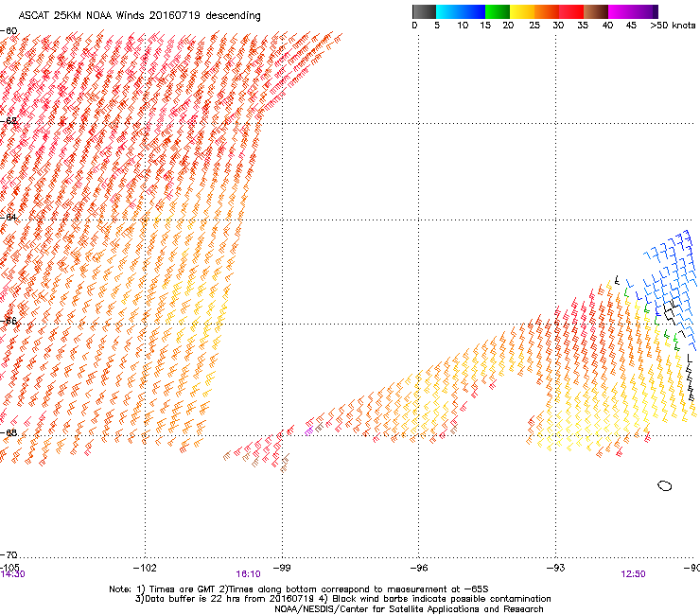Click the magenta wind barb near -68
The width and height of the screenshot is (700, 615).
pos(308,431)
